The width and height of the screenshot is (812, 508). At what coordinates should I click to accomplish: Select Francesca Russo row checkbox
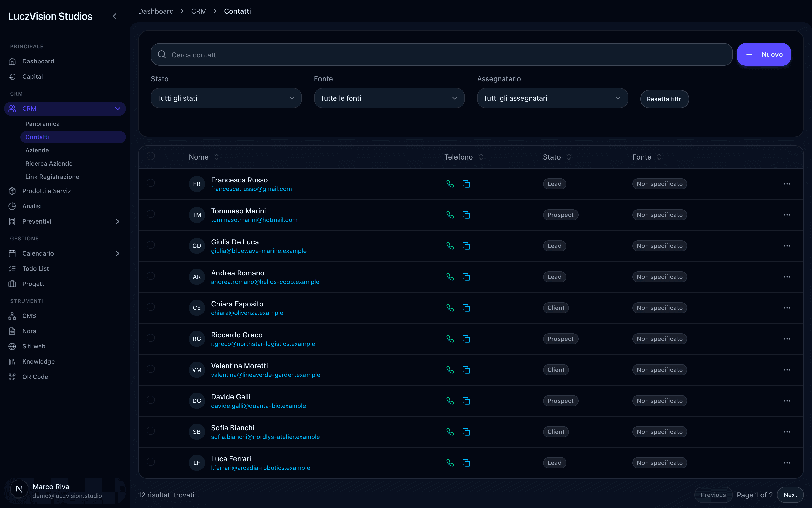[x=151, y=183]
